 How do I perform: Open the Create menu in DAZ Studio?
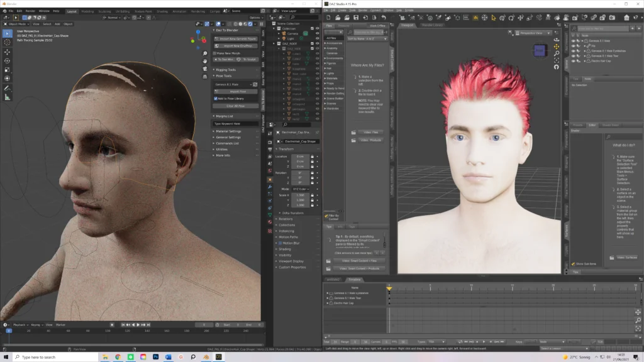(x=342, y=10)
